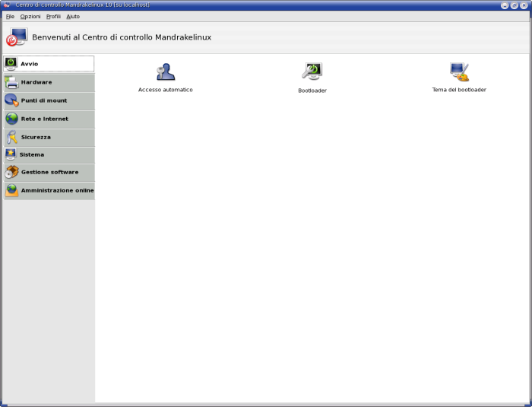
Task: Click the Amministrazione online icon
Action: [11, 190]
